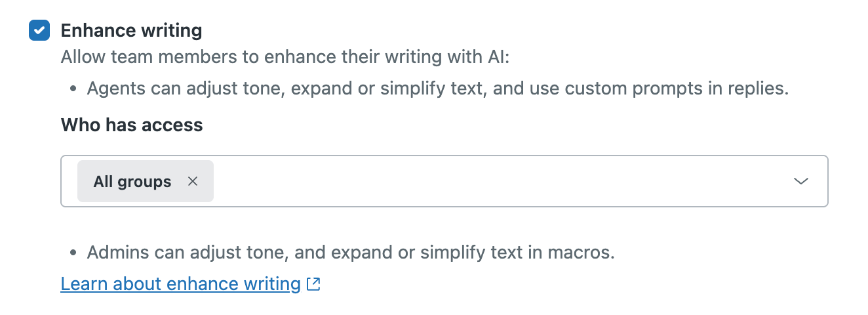Click the word replies in the Agents line
The image size is (868, 315).
click(757, 89)
